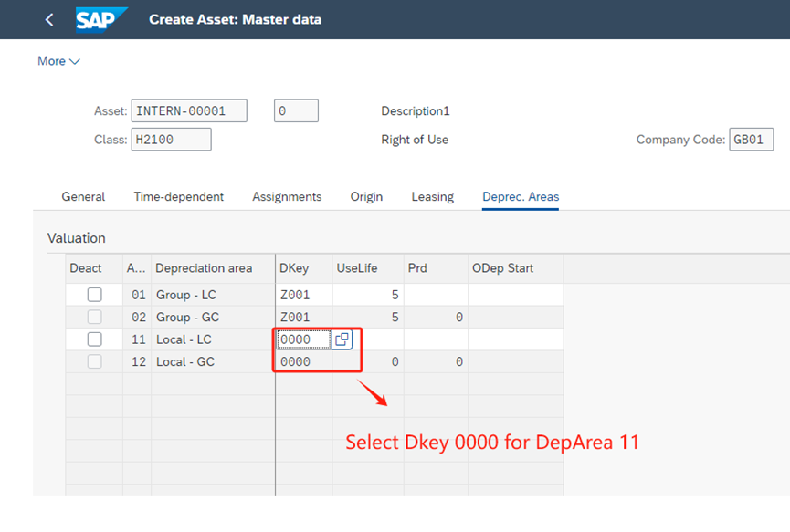
Task: Click the Asset number input field
Action: [x=189, y=111]
